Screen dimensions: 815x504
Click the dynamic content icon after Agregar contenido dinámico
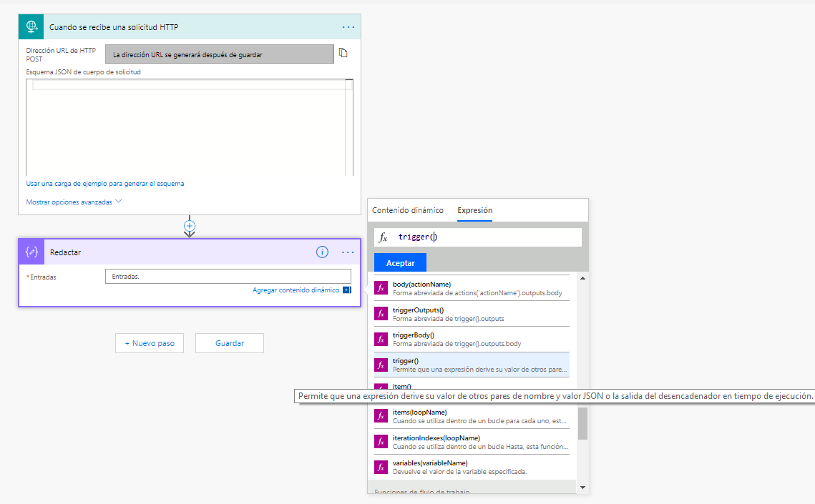(x=346, y=290)
